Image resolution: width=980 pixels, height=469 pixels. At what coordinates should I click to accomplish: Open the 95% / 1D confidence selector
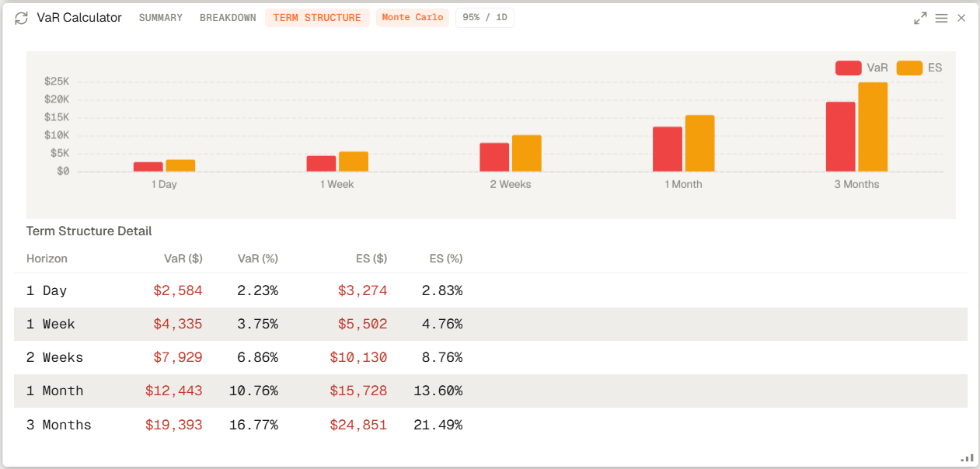point(485,18)
